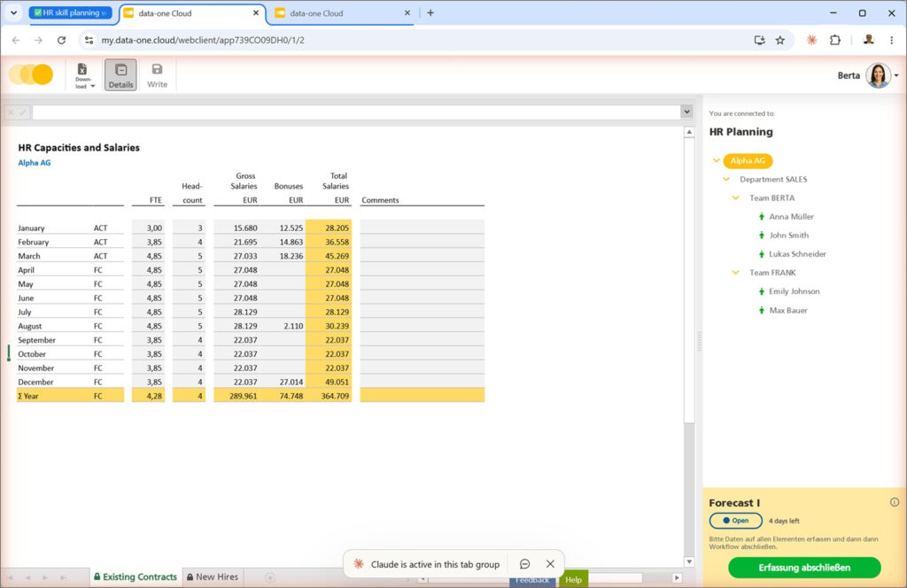Click the Alpha AG link under title
Viewport: 907px width, 588px height.
[35, 162]
